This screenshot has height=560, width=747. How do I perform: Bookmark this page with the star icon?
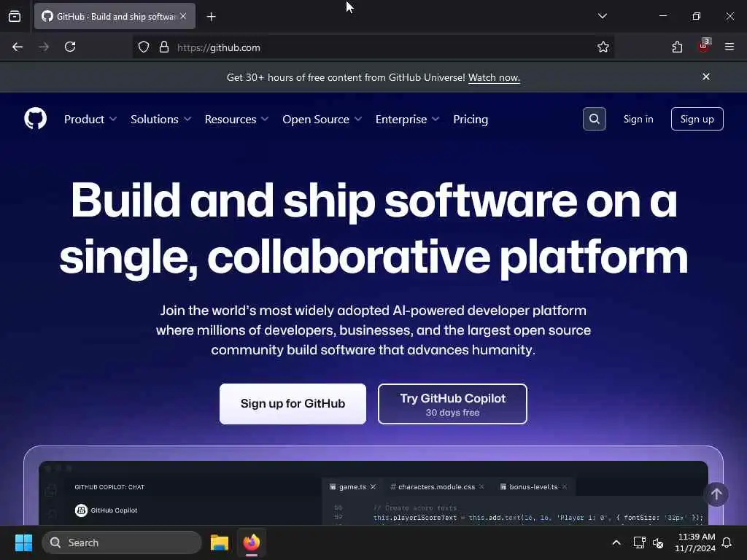[x=603, y=47]
